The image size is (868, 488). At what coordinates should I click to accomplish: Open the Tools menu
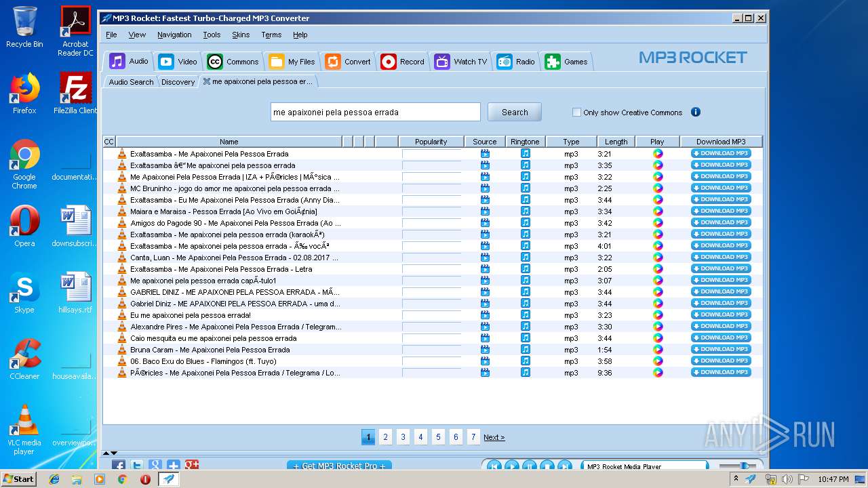pos(212,35)
